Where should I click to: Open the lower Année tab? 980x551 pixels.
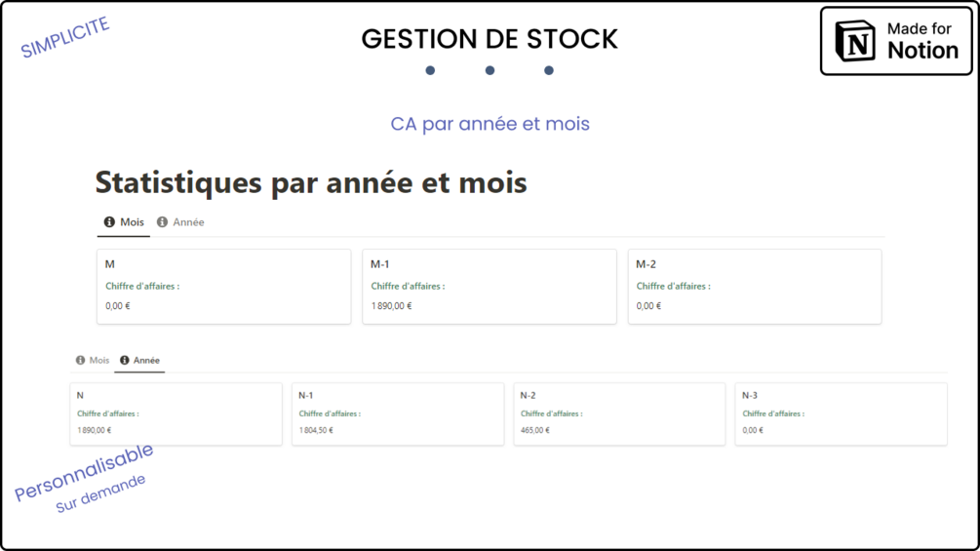click(x=146, y=361)
